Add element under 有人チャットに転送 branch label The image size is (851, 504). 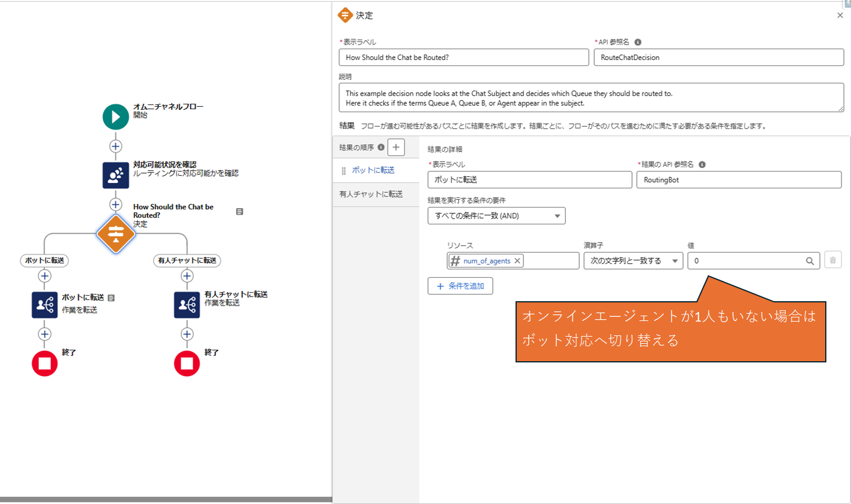pyautogui.click(x=187, y=276)
